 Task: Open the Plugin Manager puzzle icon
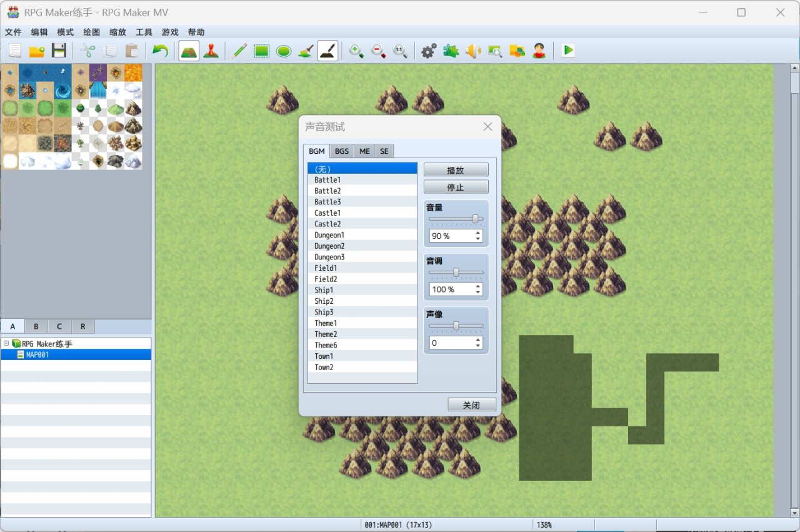[451, 51]
